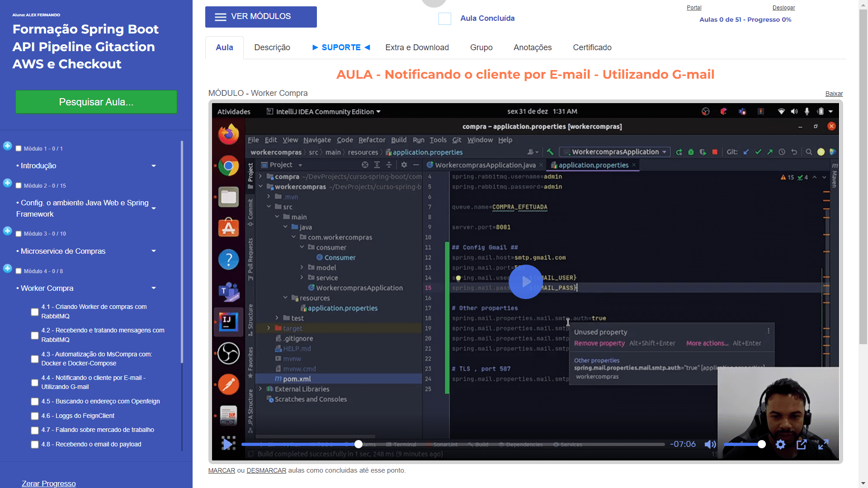Click the search magnifier in the IntelliJ toolbar
Viewport: 868px width, 488px height.
809,152
